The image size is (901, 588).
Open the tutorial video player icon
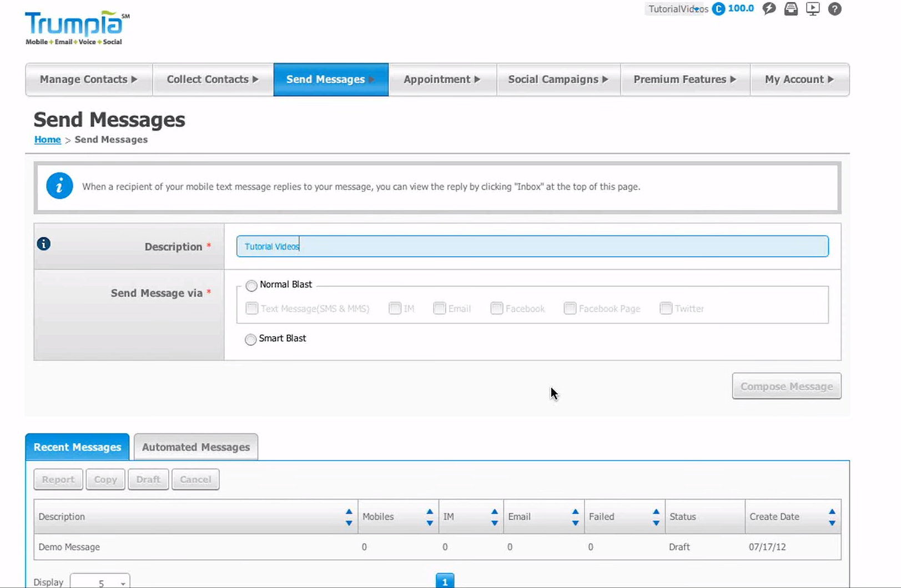click(x=813, y=9)
